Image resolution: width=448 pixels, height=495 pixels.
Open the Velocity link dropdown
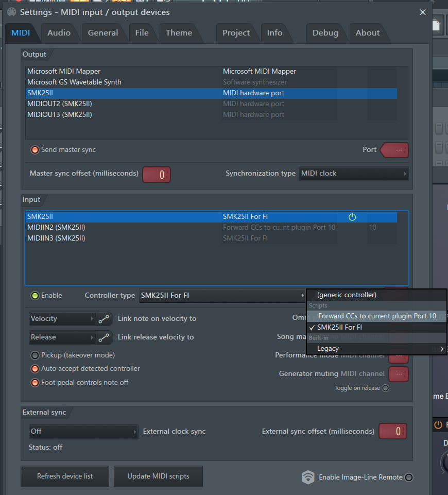[x=62, y=319]
